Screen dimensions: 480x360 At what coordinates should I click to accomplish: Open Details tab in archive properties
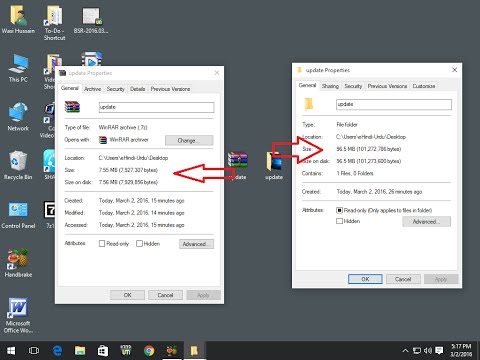(x=137, y=89)
